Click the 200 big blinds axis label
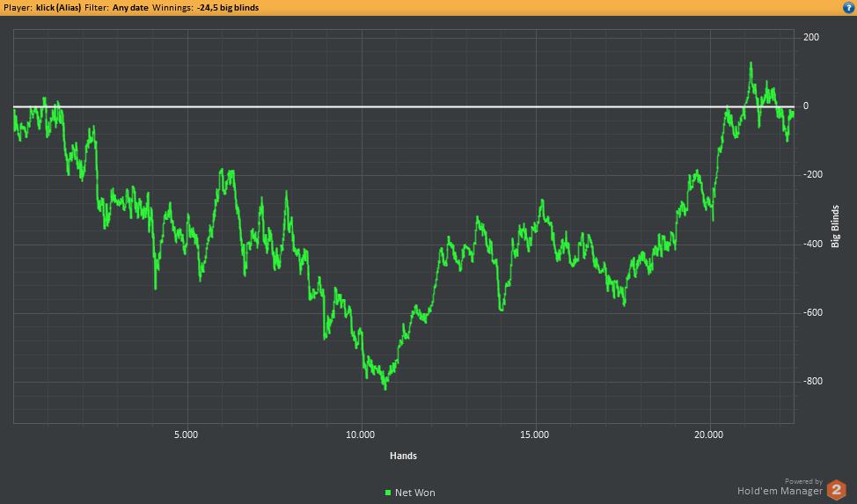857x504 pixels. tap(811, 37)
